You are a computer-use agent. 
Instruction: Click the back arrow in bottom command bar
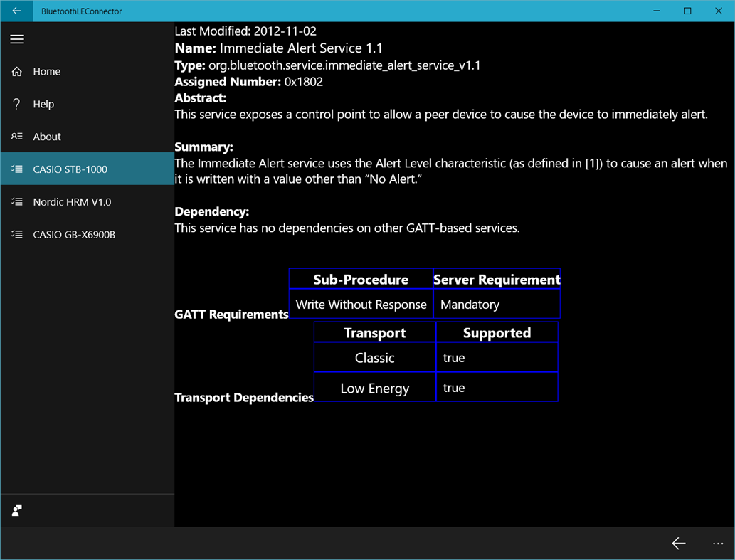tap(678, 543)
